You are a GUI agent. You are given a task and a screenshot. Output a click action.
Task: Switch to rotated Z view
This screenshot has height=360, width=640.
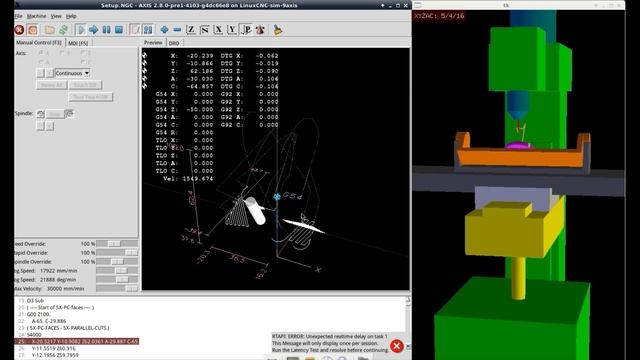[x=204, y=30]
